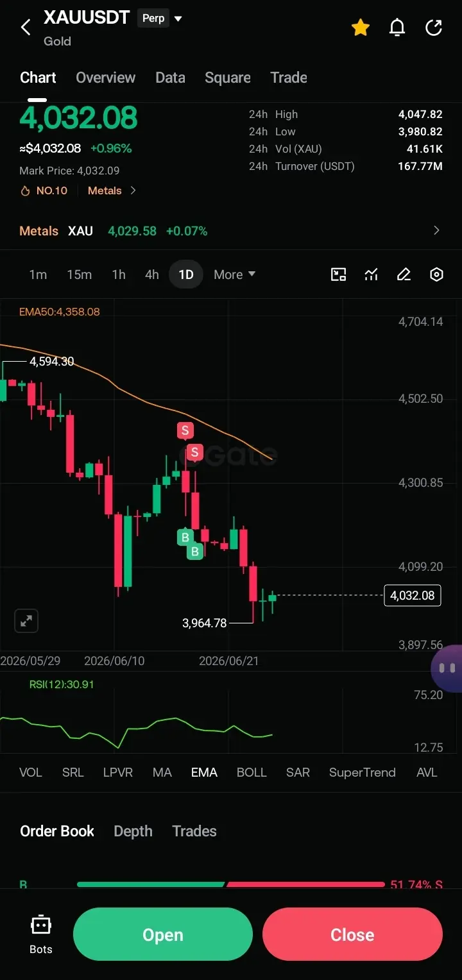
Task: Open the NO.10 hot ranking link
Action: point(44,190)
